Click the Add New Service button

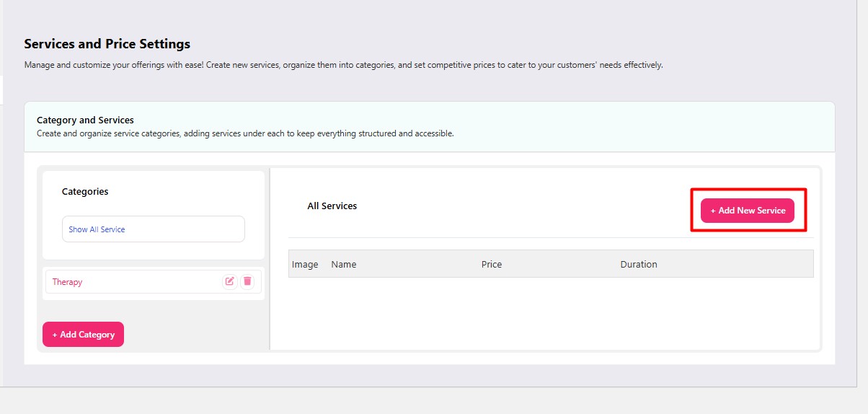(x=747, y=211)
